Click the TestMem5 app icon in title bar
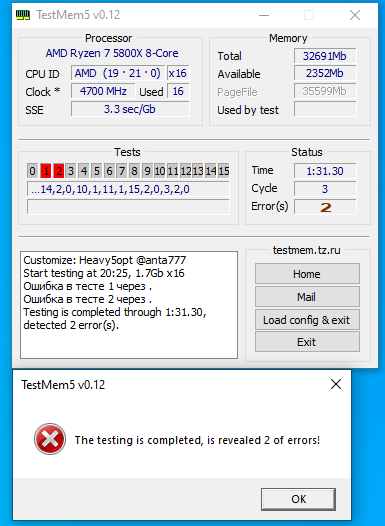385x526 pixels. click(23, 15)
